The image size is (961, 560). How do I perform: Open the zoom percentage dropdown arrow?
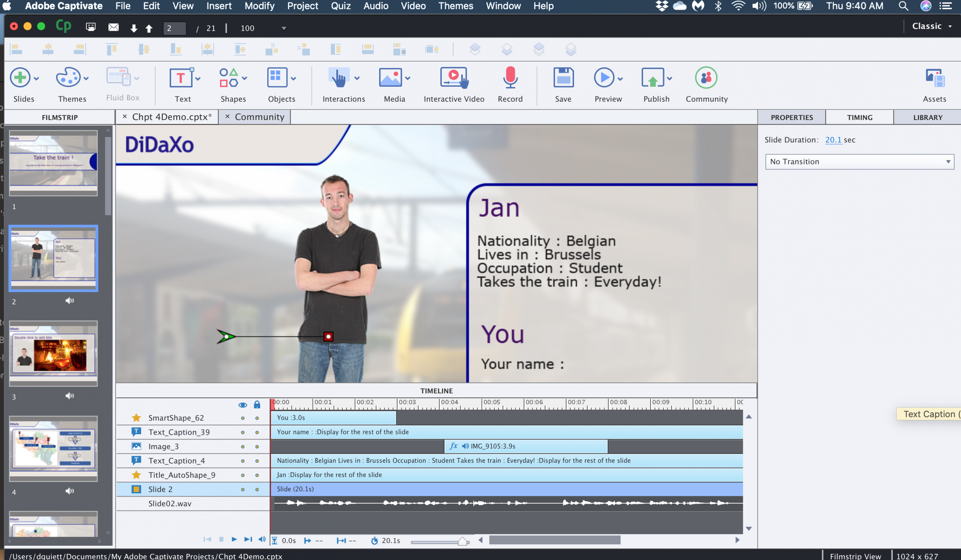pos(284,28)
